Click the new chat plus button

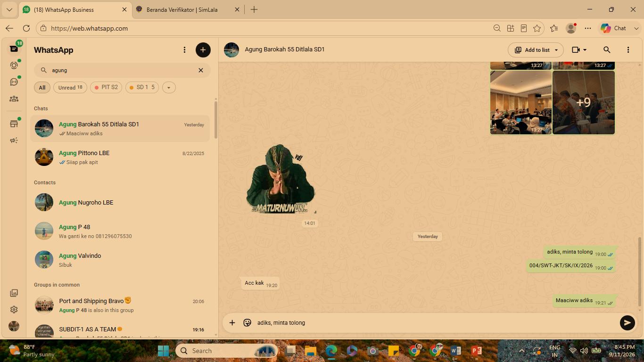(203, 50)
